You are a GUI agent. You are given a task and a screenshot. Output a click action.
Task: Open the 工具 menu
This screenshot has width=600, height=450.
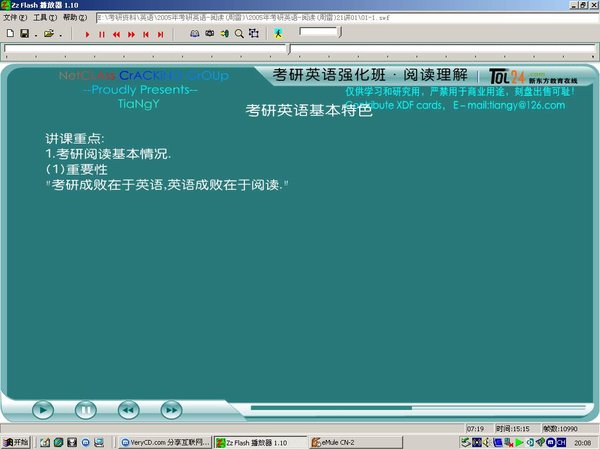[45, 18]
